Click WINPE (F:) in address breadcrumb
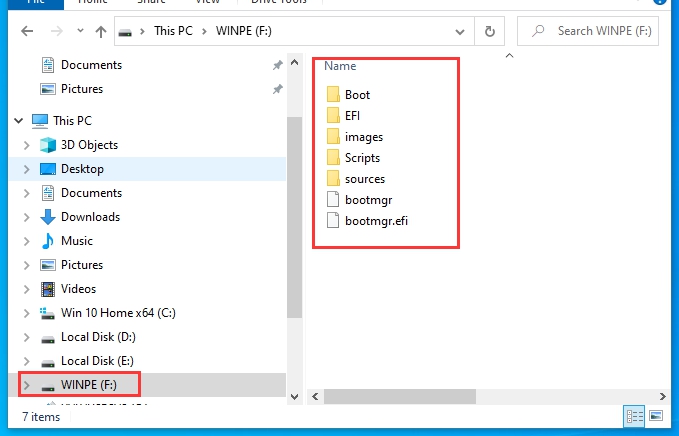The width and height of the screenshot is (679, 436). [244, 31]
